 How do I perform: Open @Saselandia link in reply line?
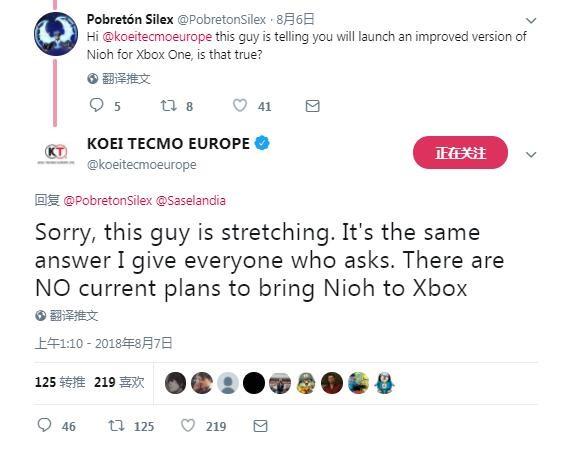[x=190, y=200]
